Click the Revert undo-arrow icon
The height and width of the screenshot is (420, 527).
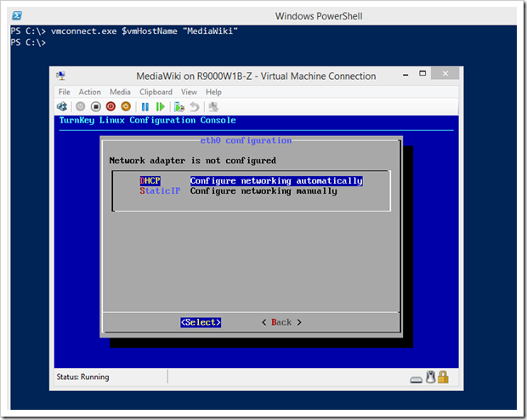click(x=195, y=107)
